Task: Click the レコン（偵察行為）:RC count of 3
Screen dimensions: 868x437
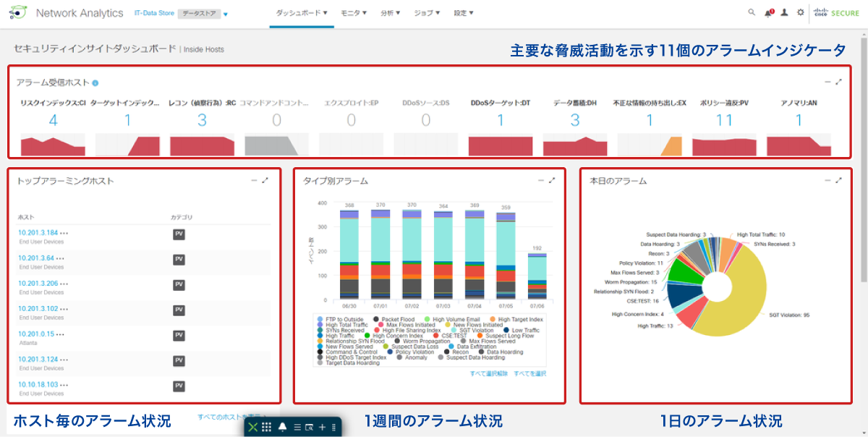Action: pos(202,120)
